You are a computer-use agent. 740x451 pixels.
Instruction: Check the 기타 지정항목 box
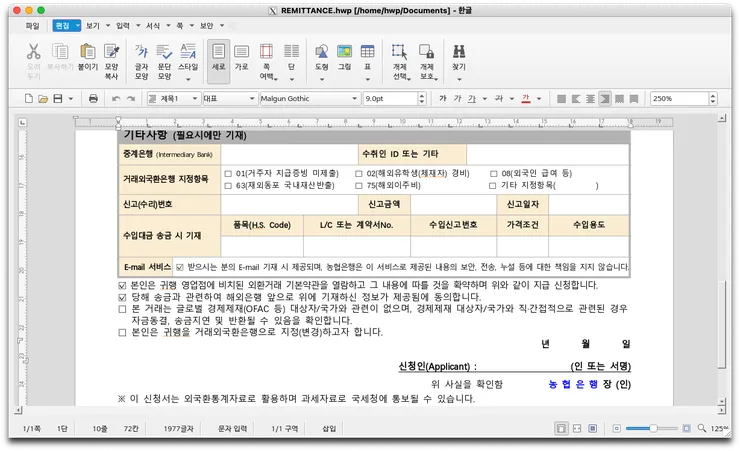pos(493,186)
